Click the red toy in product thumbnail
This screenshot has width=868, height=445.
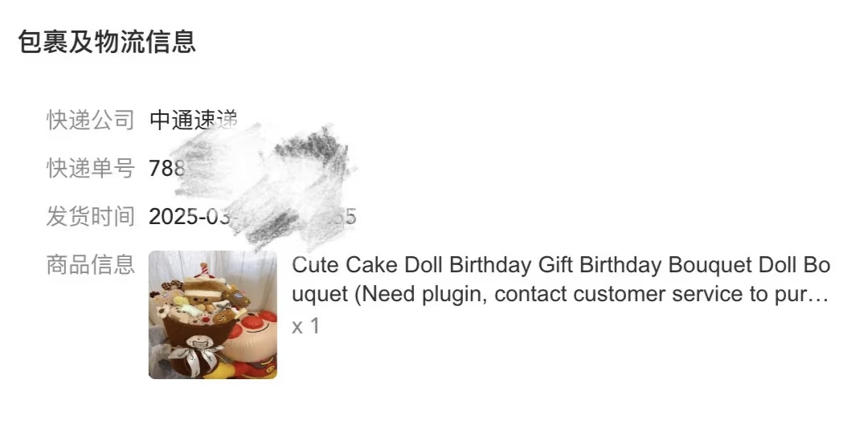pyautogui.click(x=252, y=343)
